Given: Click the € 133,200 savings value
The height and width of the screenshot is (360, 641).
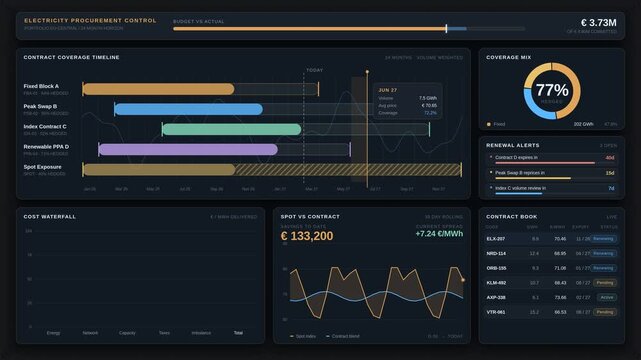Looking at the screenshot, I should click(307, 236).
